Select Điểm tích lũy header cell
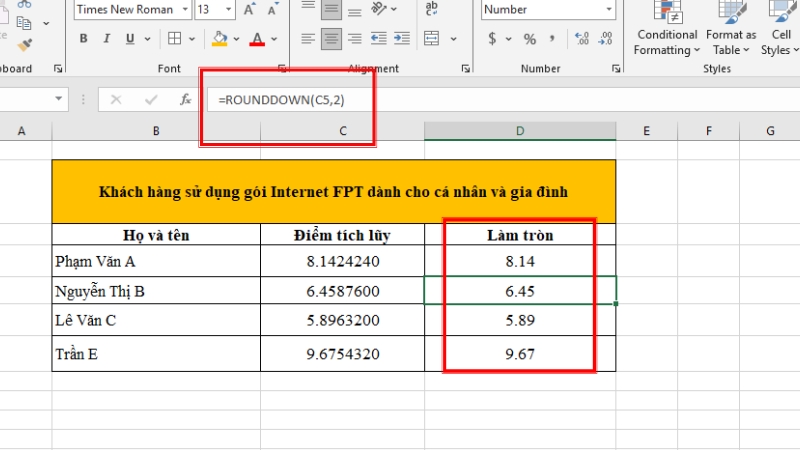This screenshot has width=800, height=450. (342, 235)
